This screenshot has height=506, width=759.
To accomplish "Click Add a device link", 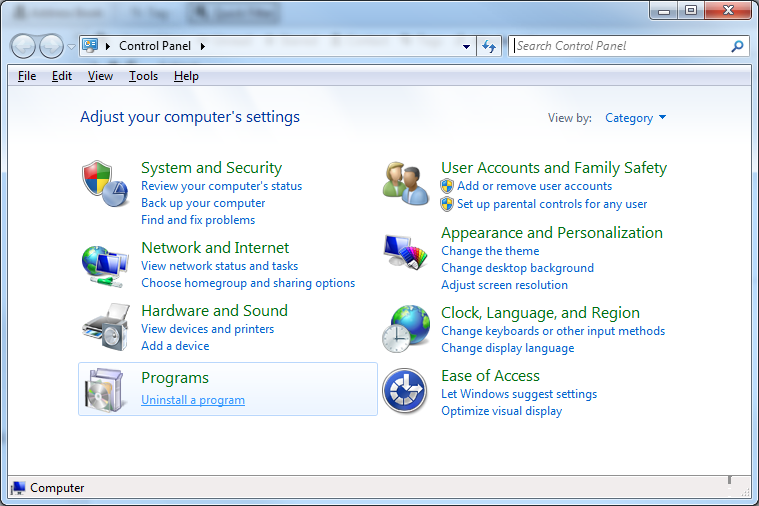I will (175, 346).
